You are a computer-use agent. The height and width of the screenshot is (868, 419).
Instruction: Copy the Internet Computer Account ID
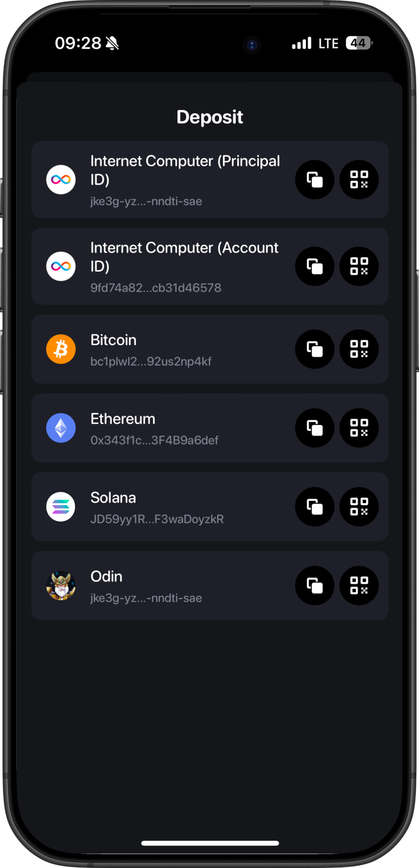[x=314, y=266]
